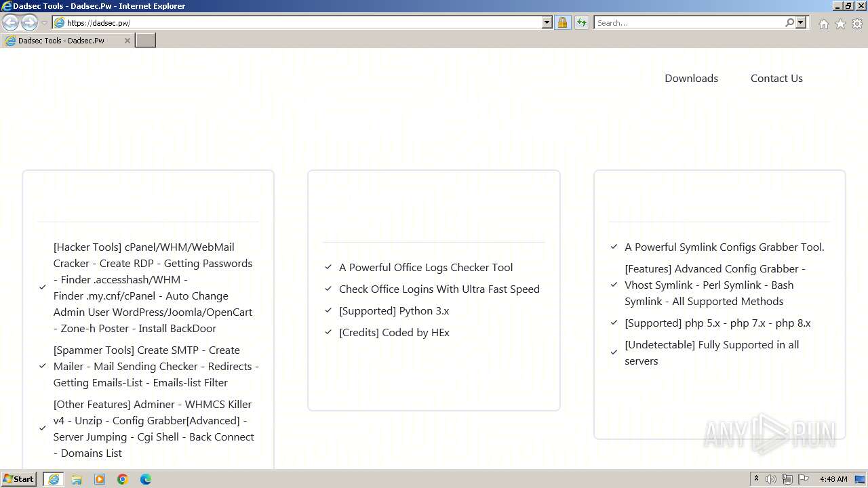Show hidden tray icons arrow
Image resolution: width=868 pixels, height=488 pixels.
(x=756, y=479)
